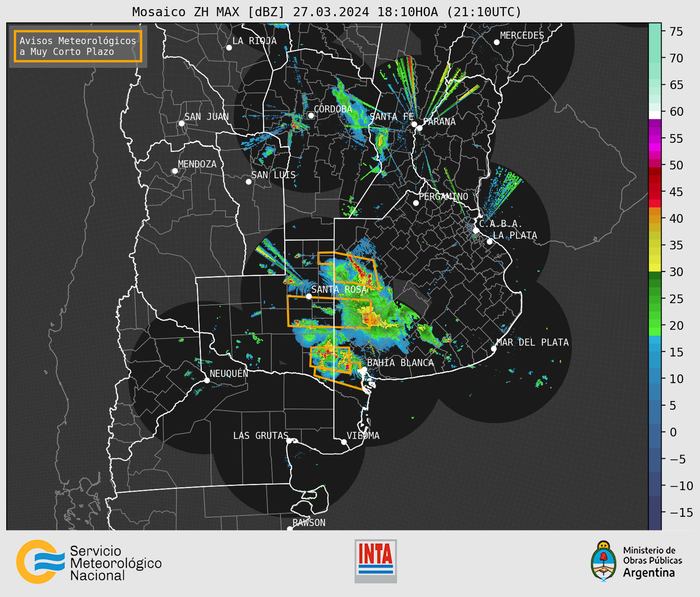Click the SANTA FE city marker dot
Screen dimensions: 700x597
(414, 124)
